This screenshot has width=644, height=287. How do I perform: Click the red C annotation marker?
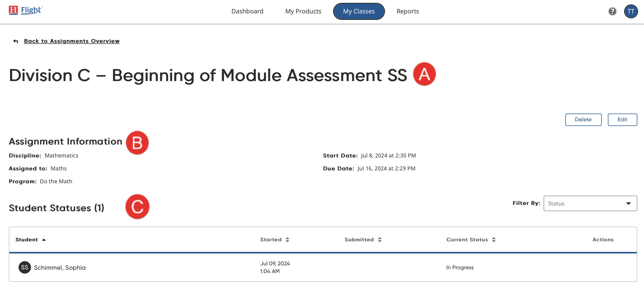pyautogui.click(x=137, y=207)
